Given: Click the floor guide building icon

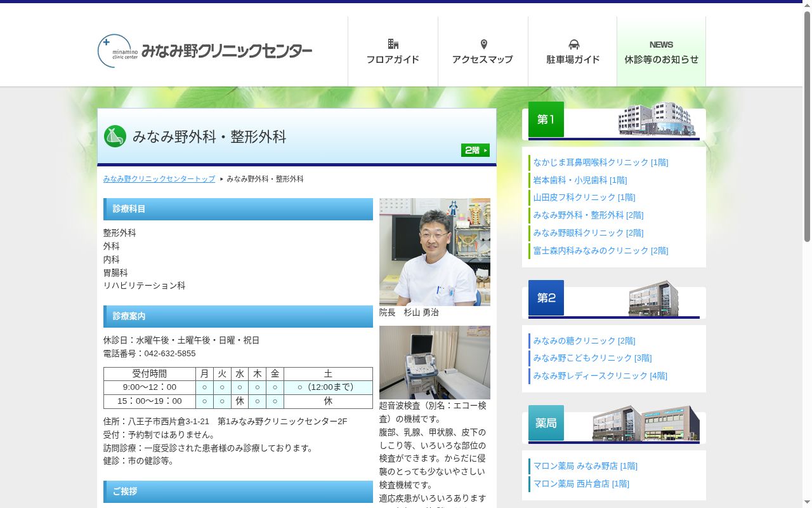Looking at the screenshot, I should (393, 44).
